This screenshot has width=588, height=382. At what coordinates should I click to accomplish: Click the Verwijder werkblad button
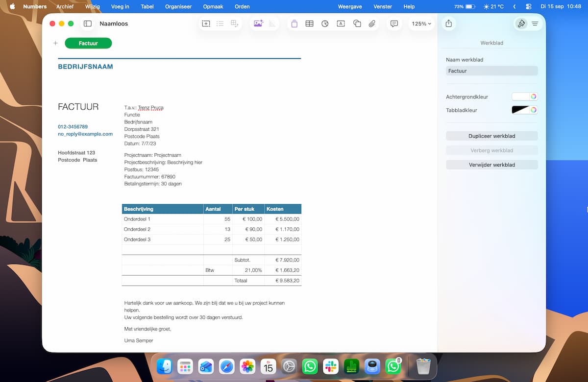tap(492, 165)
